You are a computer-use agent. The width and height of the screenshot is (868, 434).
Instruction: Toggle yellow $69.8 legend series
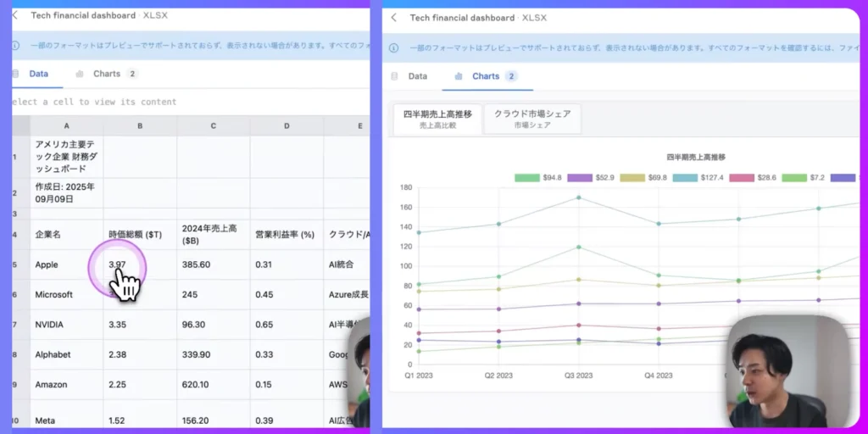(x=643, y=178)
